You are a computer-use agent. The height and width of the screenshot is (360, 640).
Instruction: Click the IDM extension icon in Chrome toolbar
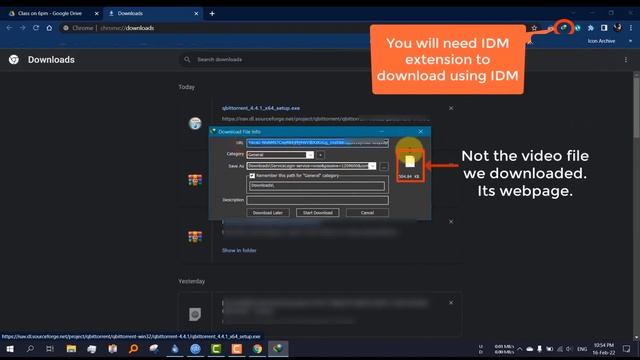click(564, 28)
